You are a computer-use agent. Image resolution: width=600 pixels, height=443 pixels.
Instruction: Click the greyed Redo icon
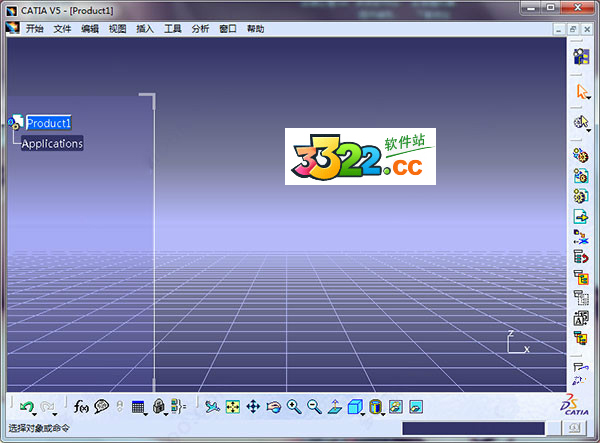pyautogui.click(x=47, y=406)
